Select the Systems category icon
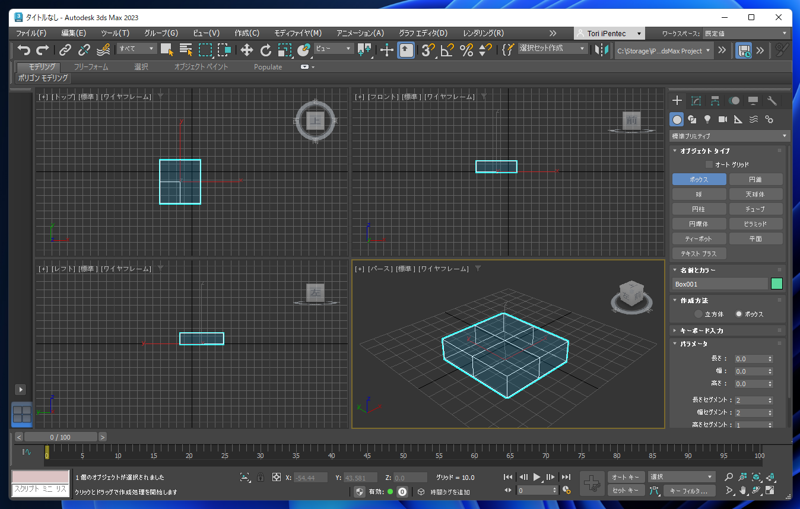Screen dimensions: 800x509 pos(769,119)
